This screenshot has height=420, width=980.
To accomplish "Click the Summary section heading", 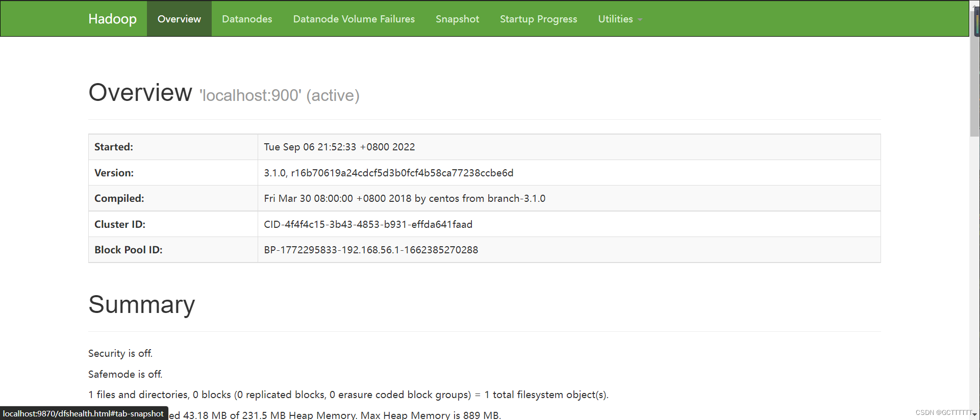I will pyautogui.click(x=142, y=305).
